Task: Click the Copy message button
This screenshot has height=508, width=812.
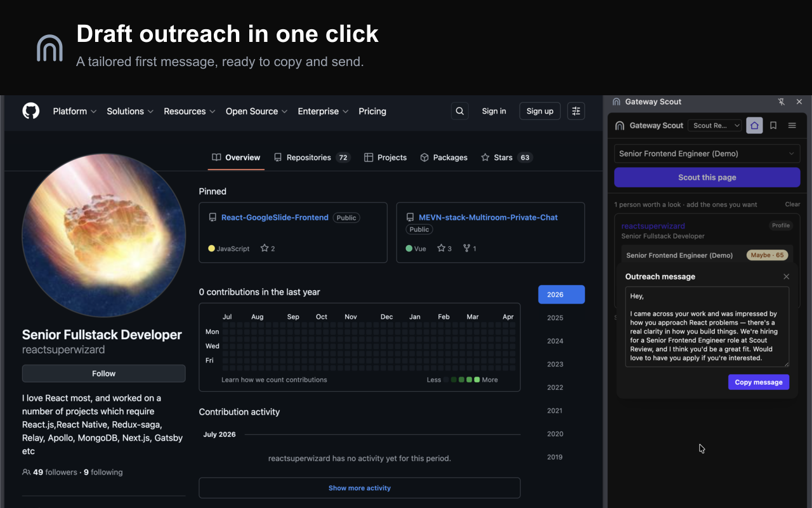Action: coord(759,382)
